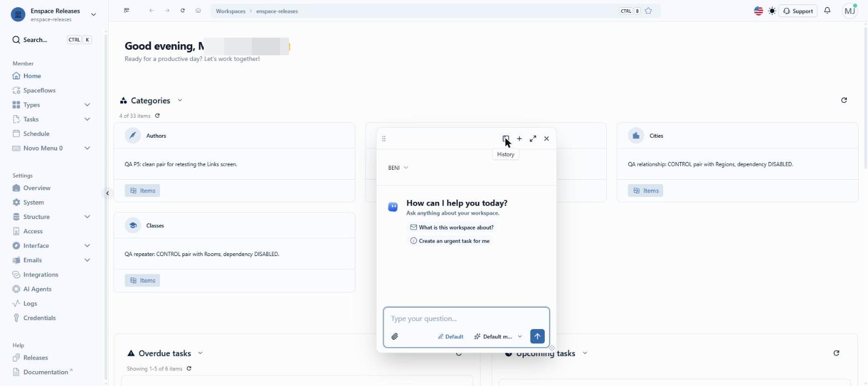This screenshot has height=386, width=868.
Task: Click the question input field
Action: pyautogui.click(x=466, y=319)
